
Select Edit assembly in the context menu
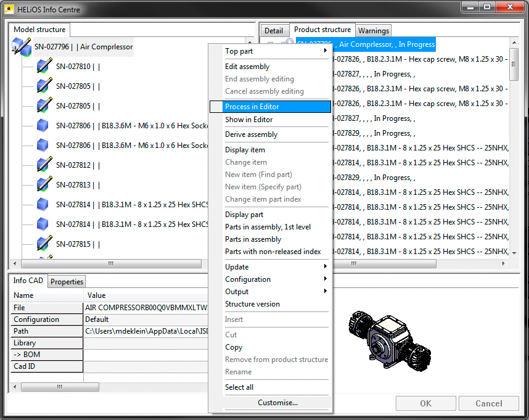click(x=247, y=67)
